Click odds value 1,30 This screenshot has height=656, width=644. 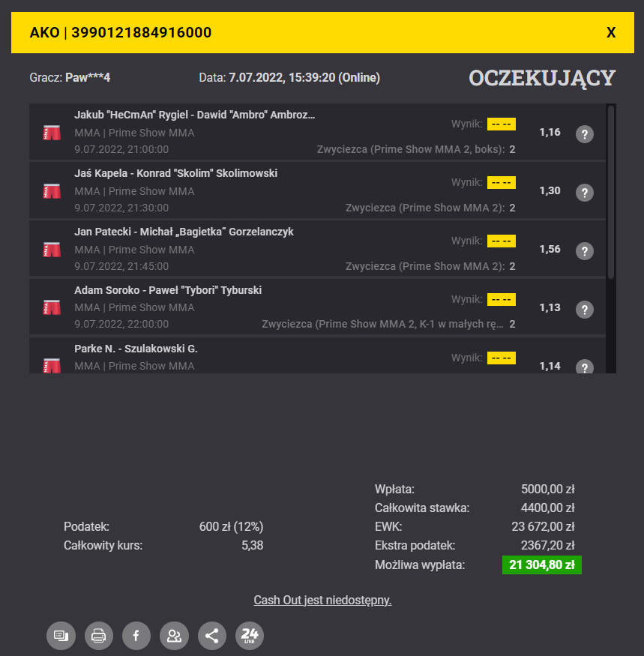coord(550,190)
